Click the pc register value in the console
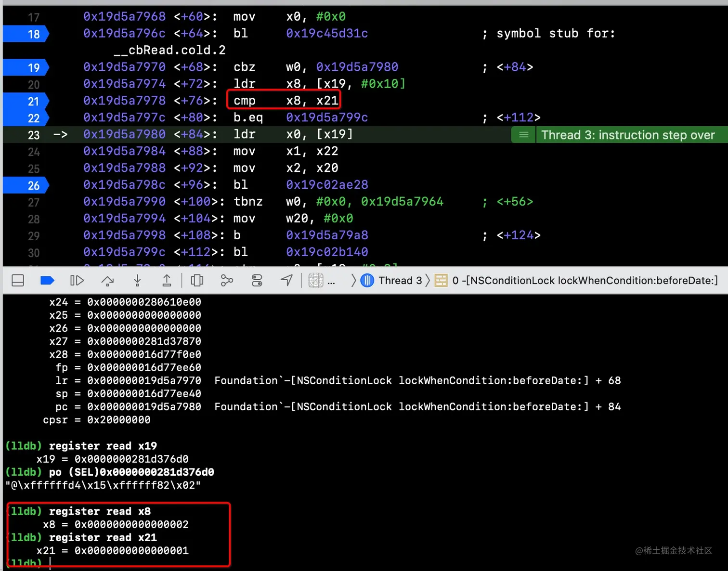 (144, 407)
